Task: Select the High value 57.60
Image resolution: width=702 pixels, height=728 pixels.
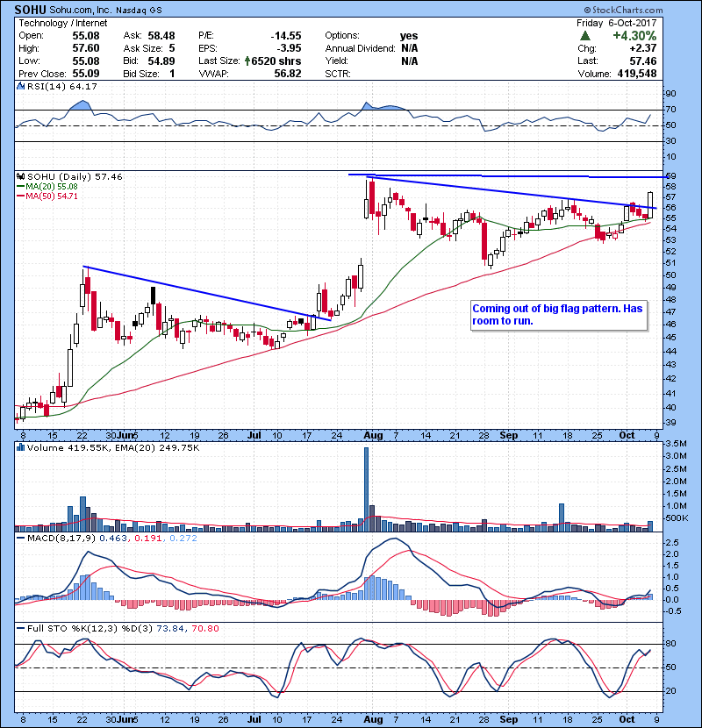Action: 86,48
